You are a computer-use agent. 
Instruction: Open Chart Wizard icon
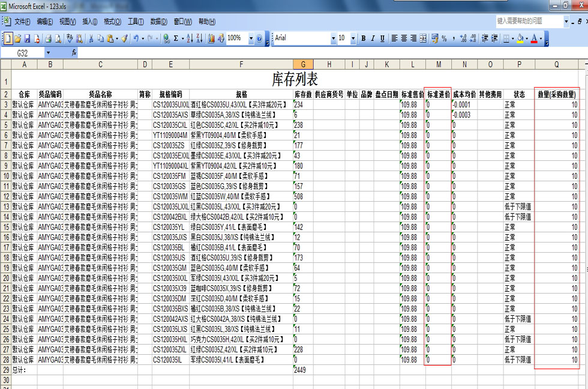pos(211,38)
